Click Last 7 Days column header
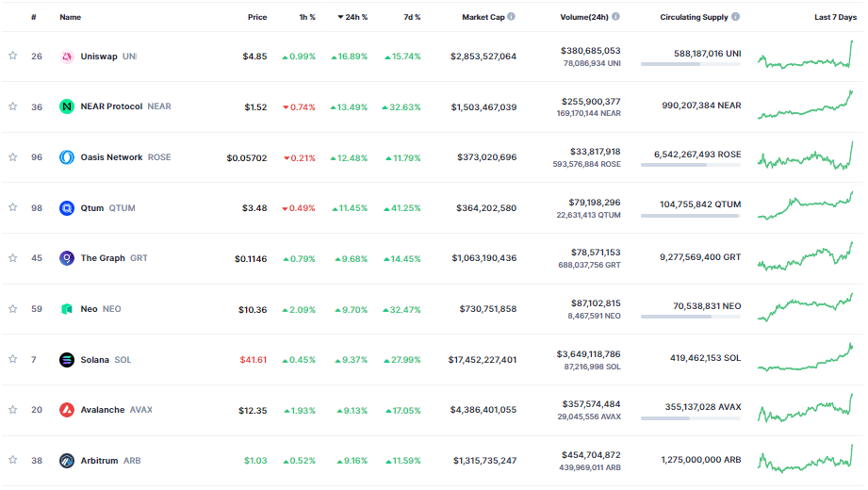Image resolution: width=868 pixels, height=490 pixels. [835, 17]
